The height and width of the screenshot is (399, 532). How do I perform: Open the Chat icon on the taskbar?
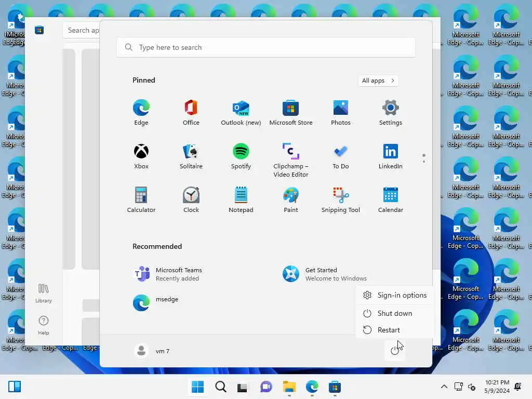266,387
